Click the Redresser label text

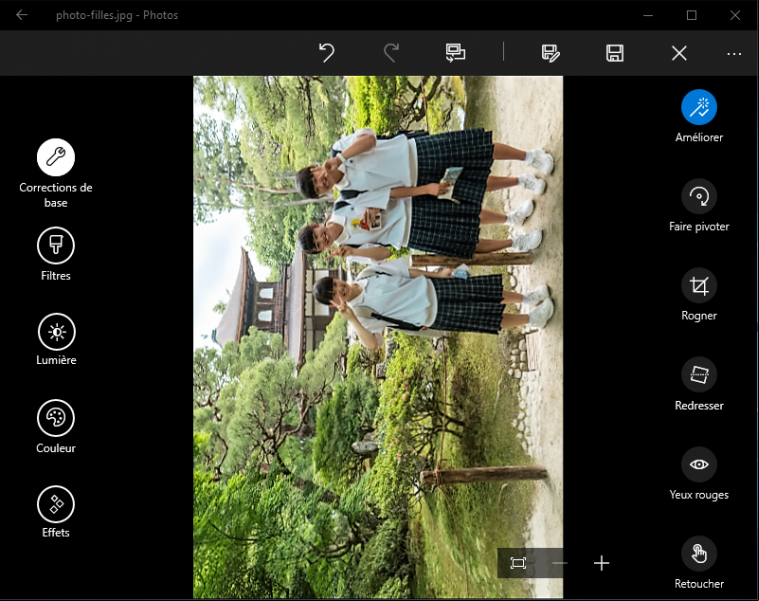[699, 406]
